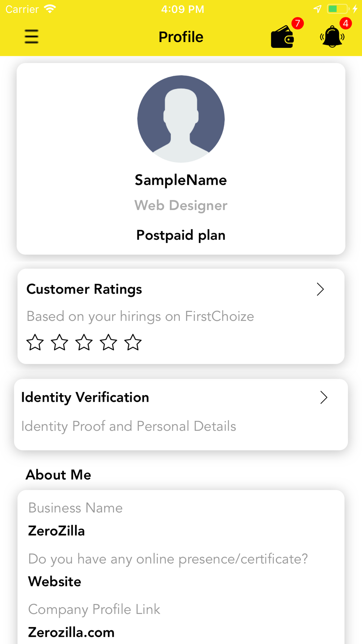Select the third rating star
This screenshot has height=644, width=362.
click(x=84, y=342)
